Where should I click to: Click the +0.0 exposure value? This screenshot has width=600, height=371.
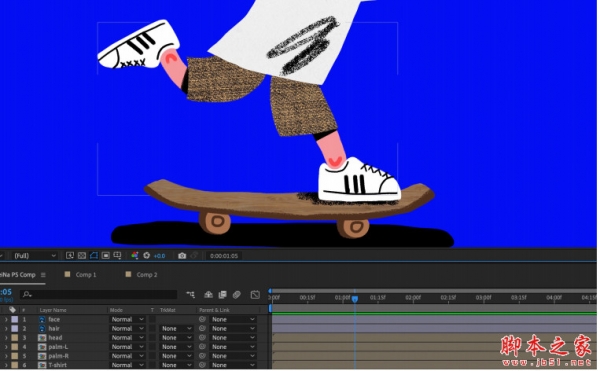159,256
